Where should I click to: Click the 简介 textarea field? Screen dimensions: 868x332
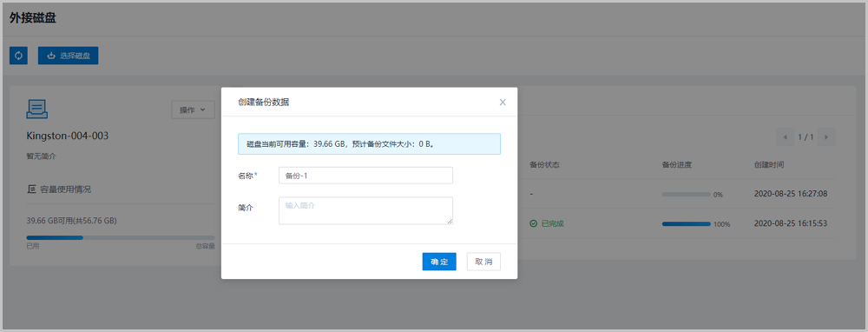tap(366, 210)
